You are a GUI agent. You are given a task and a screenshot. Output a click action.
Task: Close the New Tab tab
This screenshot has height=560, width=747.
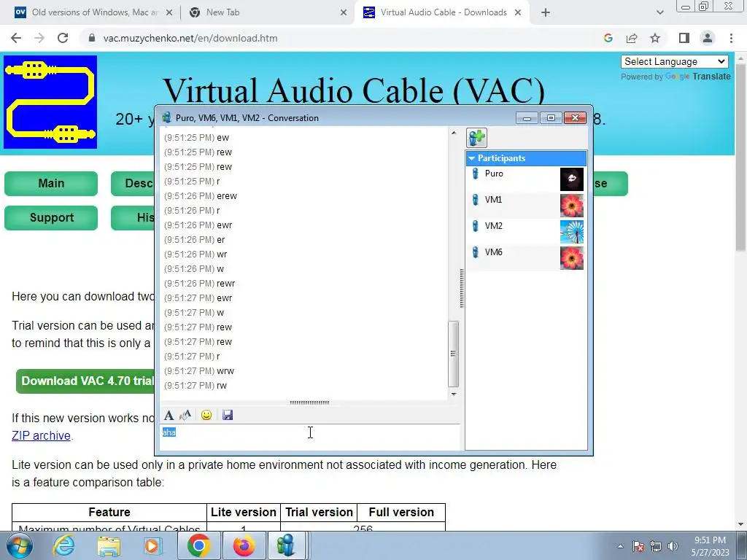point(344,12)
